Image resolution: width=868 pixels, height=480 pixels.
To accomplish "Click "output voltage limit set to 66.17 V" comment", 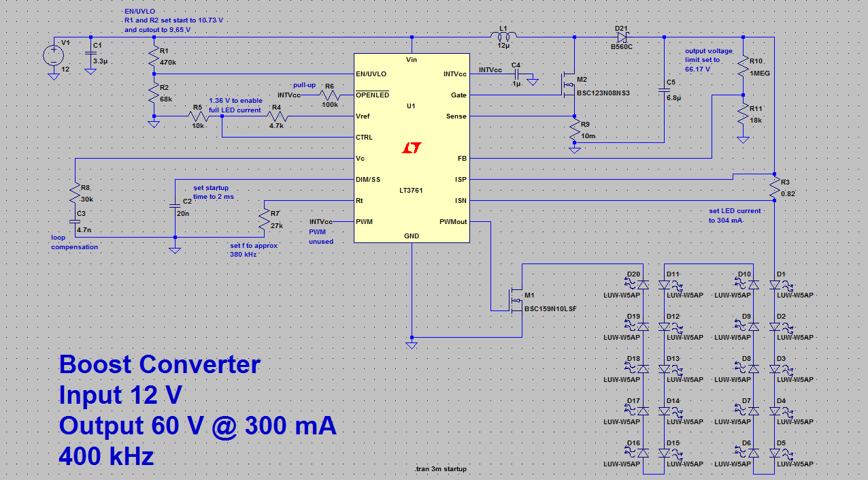I will pyautogui.click(x=710, y=60).
